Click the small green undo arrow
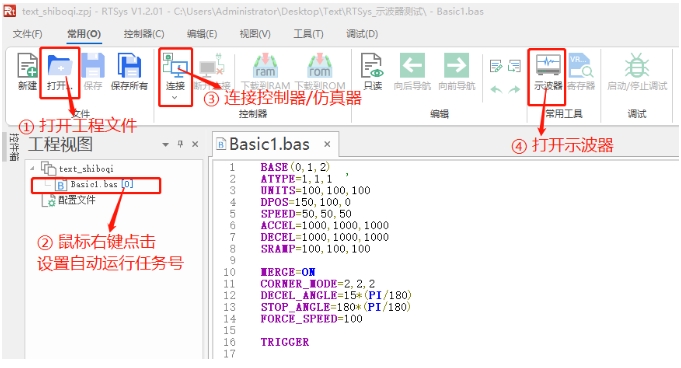681x368 pixels. tap(496, 90)
